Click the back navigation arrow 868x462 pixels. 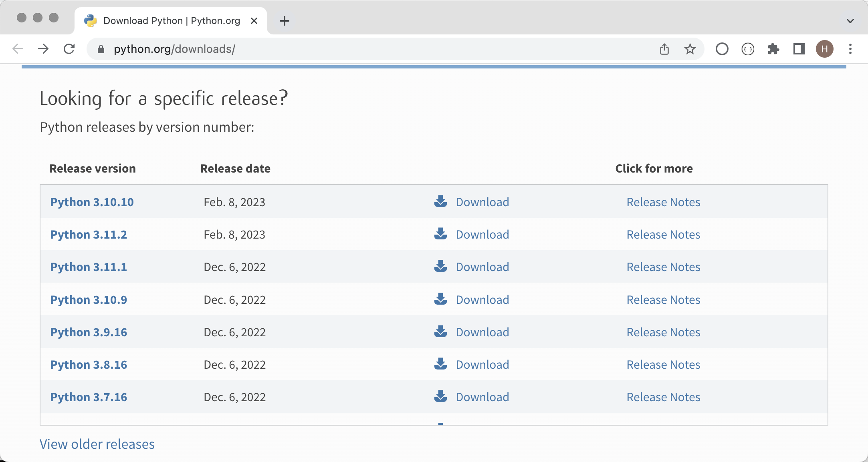tap(18, 49)
